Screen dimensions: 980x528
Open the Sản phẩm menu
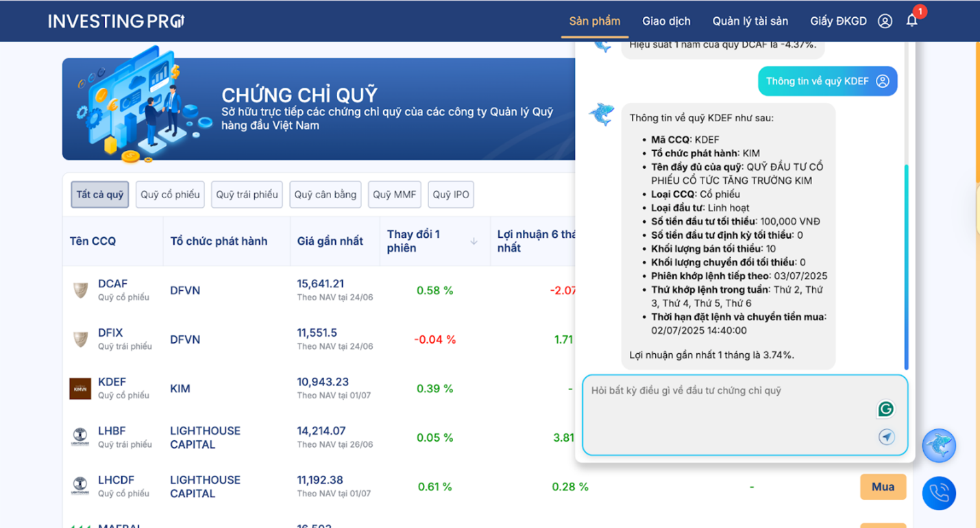tap(595, 21)
